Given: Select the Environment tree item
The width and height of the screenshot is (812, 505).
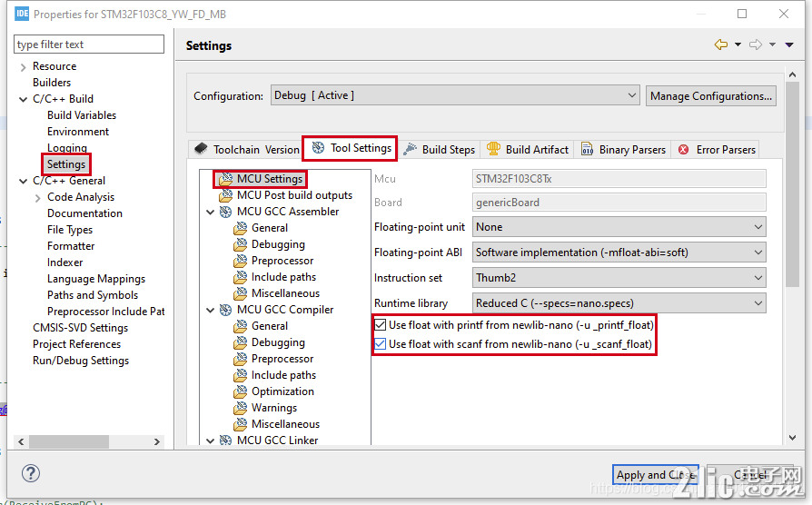Looking at the screenshot, I should click(x=78, y=132).
